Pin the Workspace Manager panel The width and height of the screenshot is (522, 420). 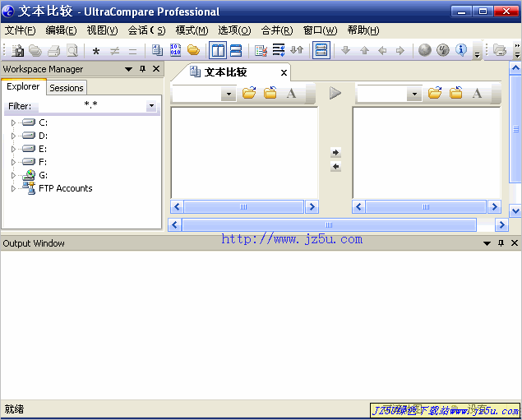[142, 69]
